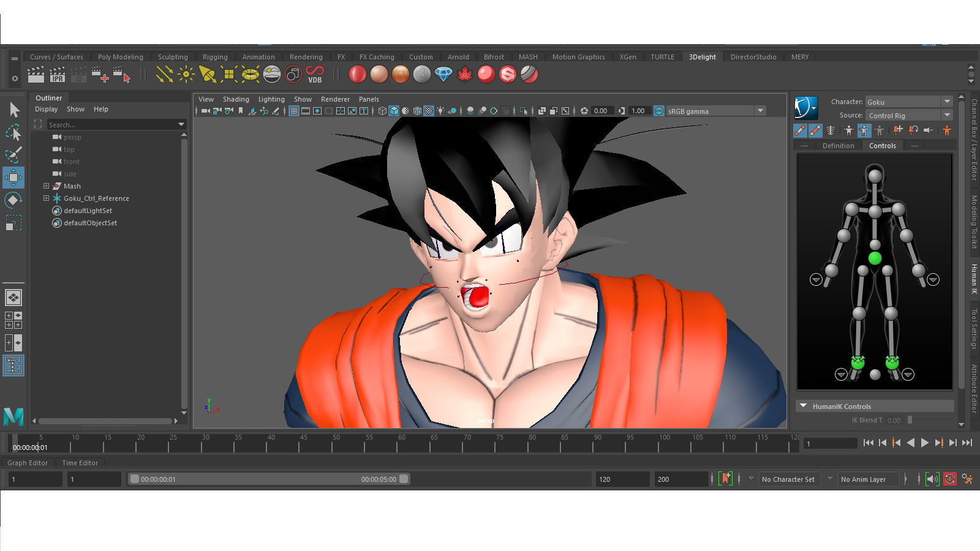This screenshot has height=551, width=980.
Task: Click the orange bookmark-plus icon near range fields
Action: click(x=726, y=479)
